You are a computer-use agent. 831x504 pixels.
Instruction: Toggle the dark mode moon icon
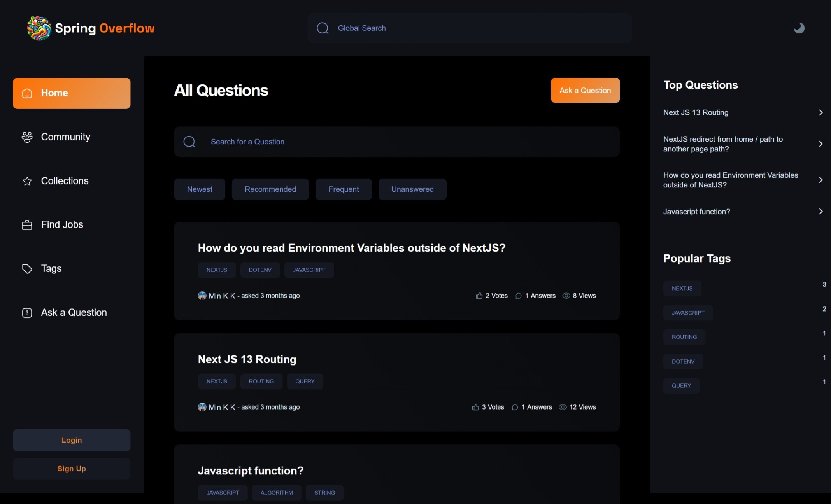[799, 28]
